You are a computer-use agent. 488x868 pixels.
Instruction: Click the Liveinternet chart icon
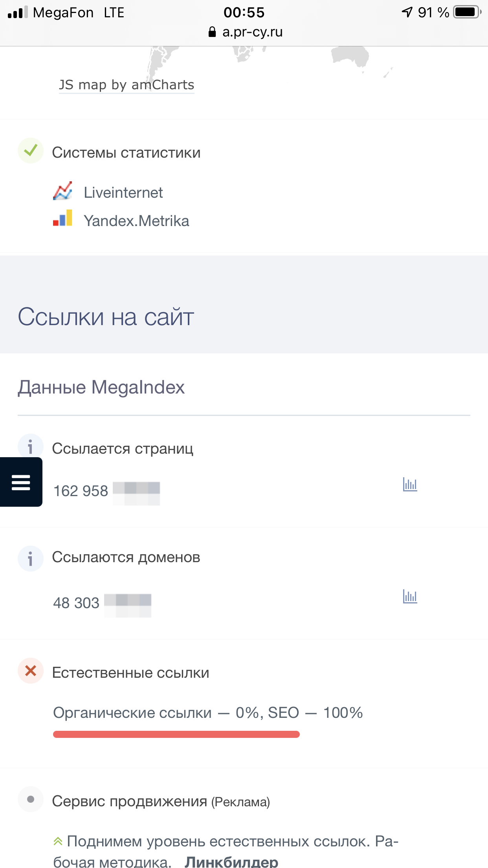(x=62, y=191)
